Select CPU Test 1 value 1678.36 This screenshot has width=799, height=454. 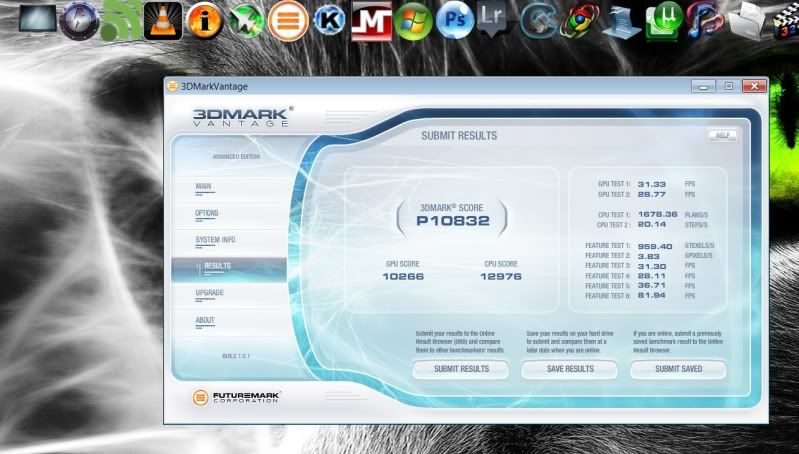[x=657, y=215]
